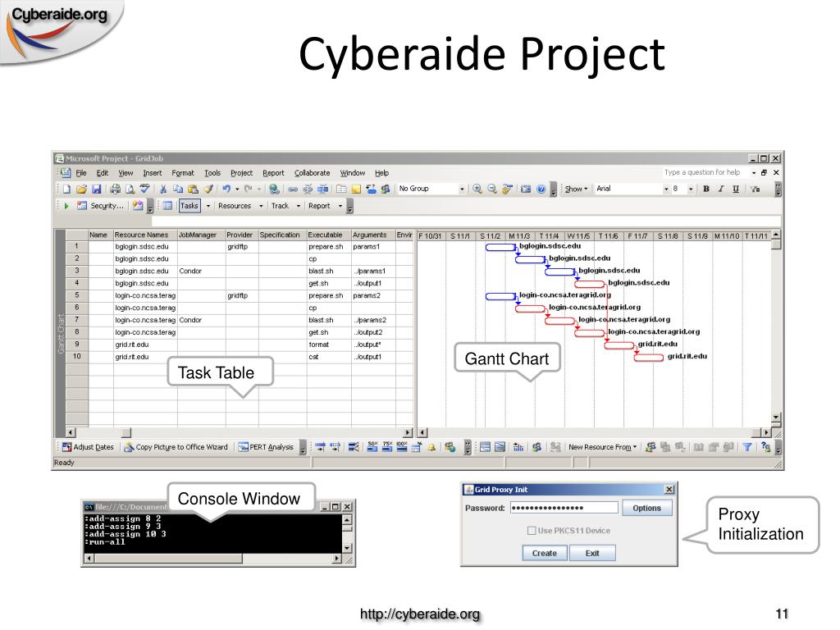Click the Zoom Out magnifier icon
The width and height of the screenshot is (840, 630).
tap(492, 189)
